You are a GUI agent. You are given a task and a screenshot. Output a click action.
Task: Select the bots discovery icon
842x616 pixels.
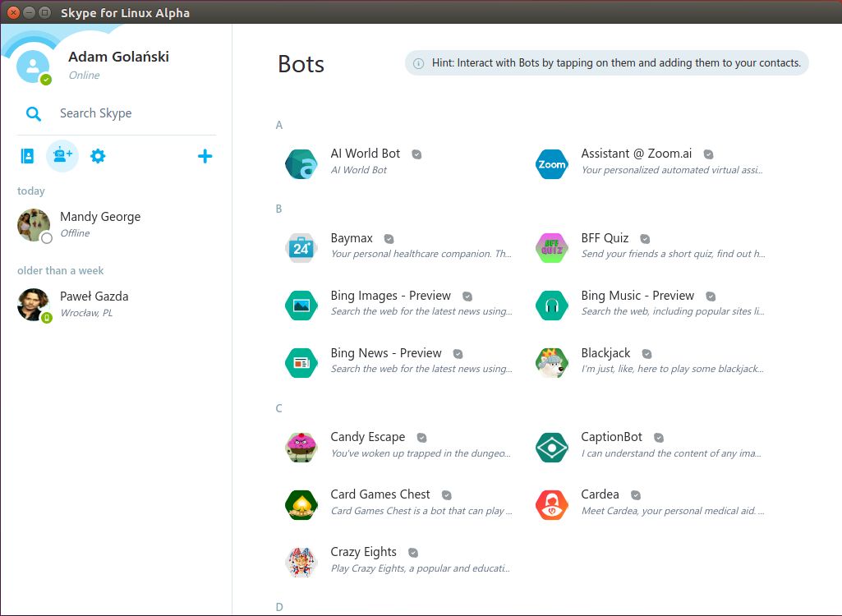(x=62, y=156)
